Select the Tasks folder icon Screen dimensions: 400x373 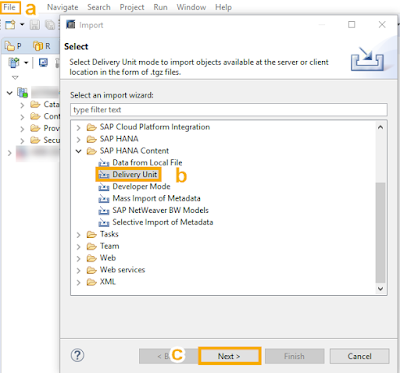(x=92, y=235)
